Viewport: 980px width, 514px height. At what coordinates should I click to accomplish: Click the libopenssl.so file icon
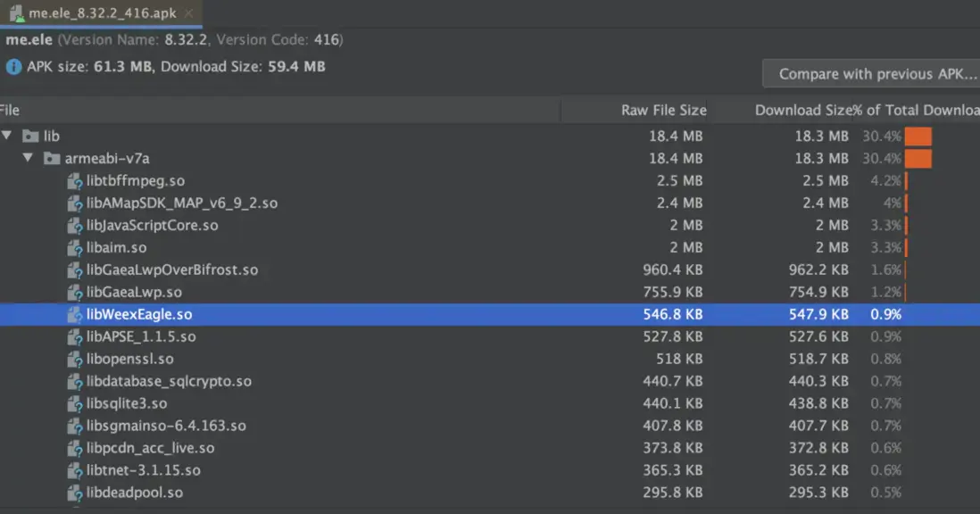[75, 360]
